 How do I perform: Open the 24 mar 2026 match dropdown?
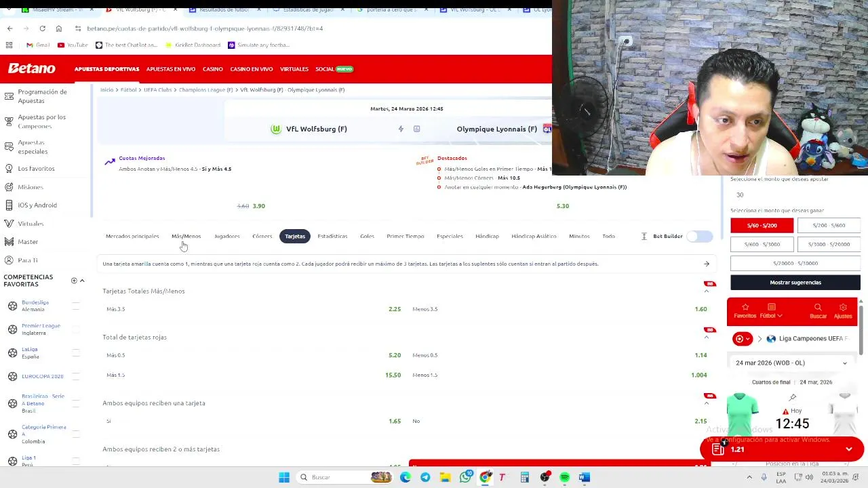coord(791,363)
